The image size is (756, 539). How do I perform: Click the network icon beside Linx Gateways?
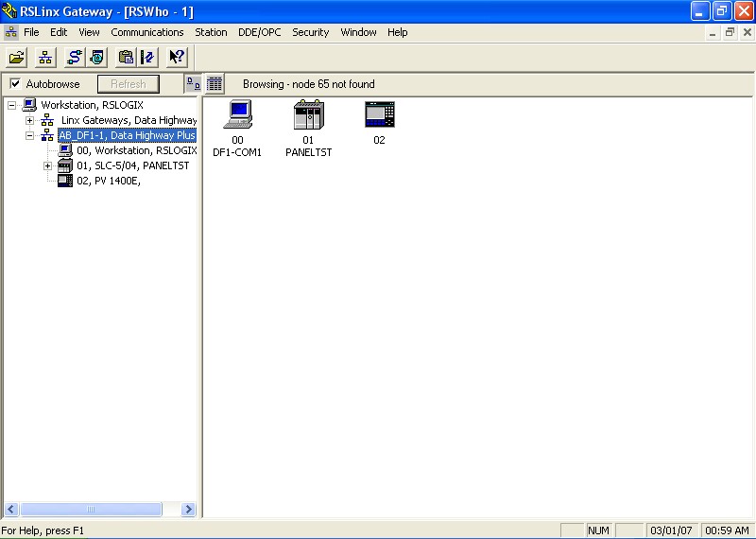(47, 120)
